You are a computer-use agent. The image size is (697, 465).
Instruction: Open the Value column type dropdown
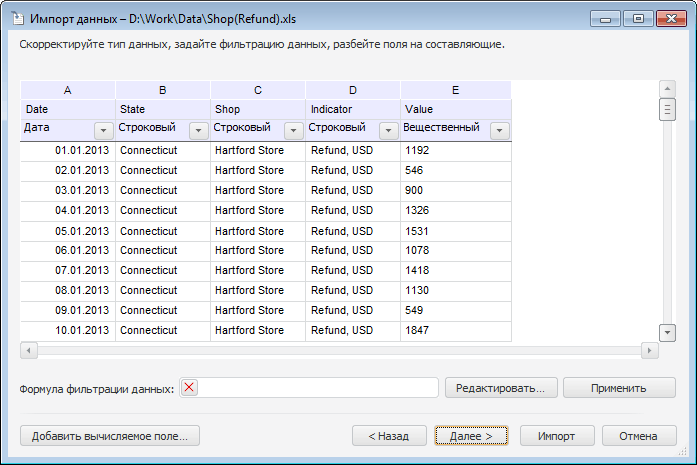click(x=499, y=131)
